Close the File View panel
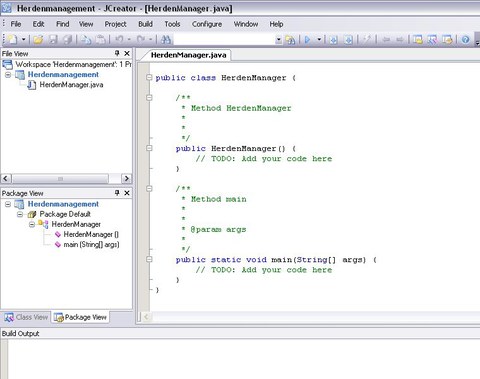Image resolution: width=480 pixels, height=379 pixels. click(x=127, y=53)
